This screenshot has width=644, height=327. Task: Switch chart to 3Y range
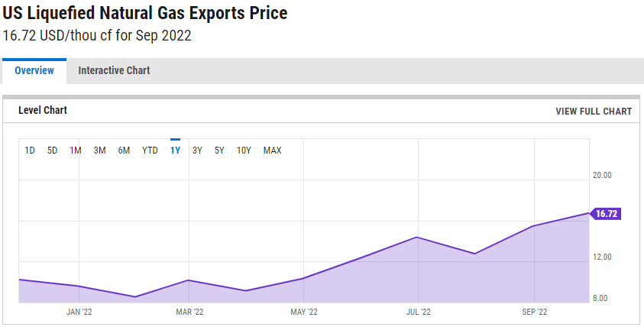click(197, 151)
